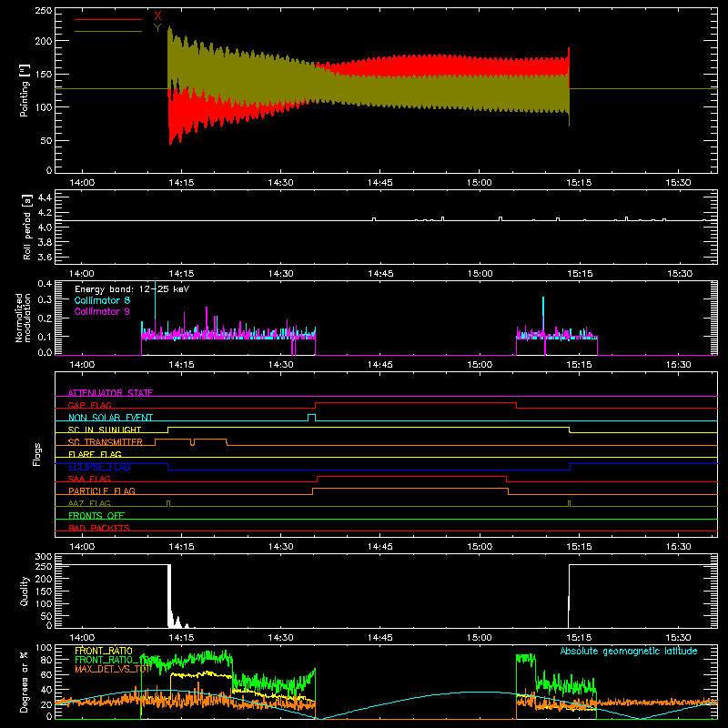This screenshot has width=728, height=728.
Task: Click the raised SAA_FLAG segment
Action: [x=412, y=477]
